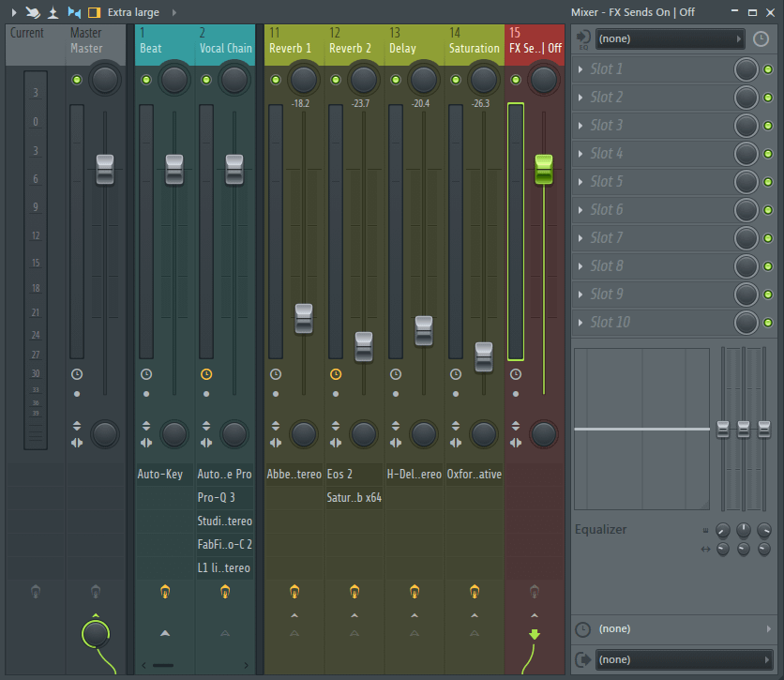This screenshot has height=680, width=784.
Task: Click the pin-shaped icon in the mixer toolbar
Action: tap(53, 12)
